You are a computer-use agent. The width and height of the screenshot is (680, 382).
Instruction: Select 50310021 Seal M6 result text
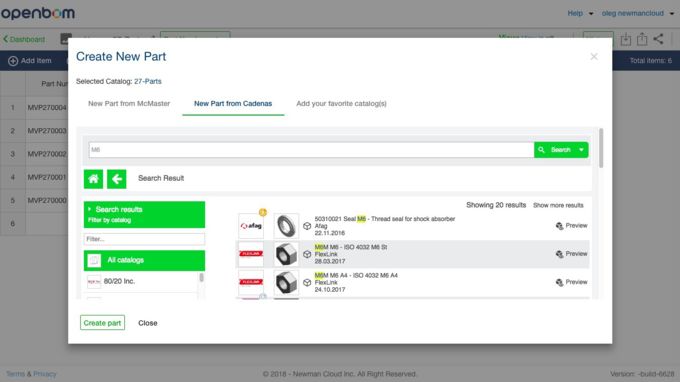385,219
